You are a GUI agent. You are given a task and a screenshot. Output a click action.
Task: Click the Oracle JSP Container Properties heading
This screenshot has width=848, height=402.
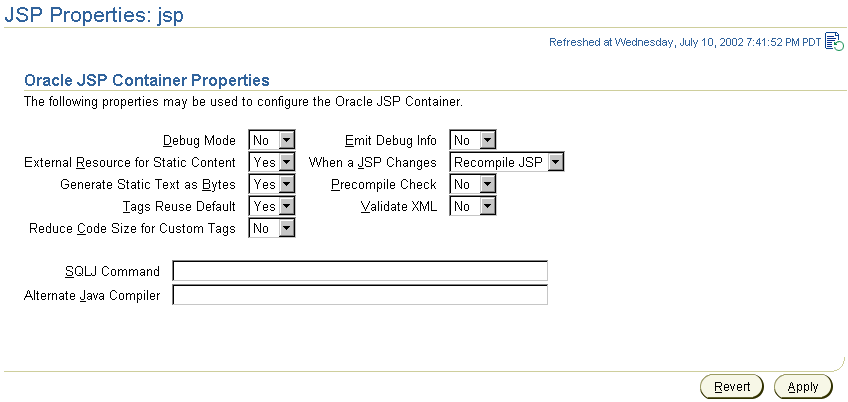(x=146, y=80)
